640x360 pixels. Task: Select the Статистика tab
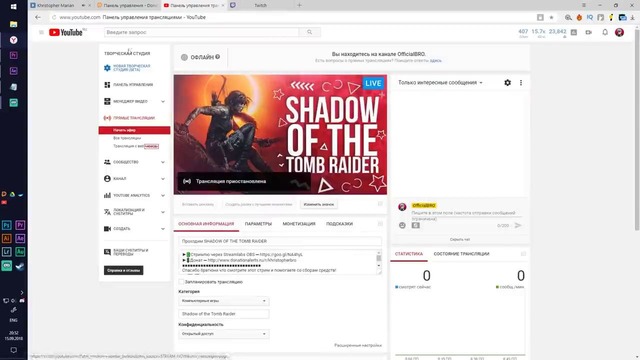(x=409, y=253)
